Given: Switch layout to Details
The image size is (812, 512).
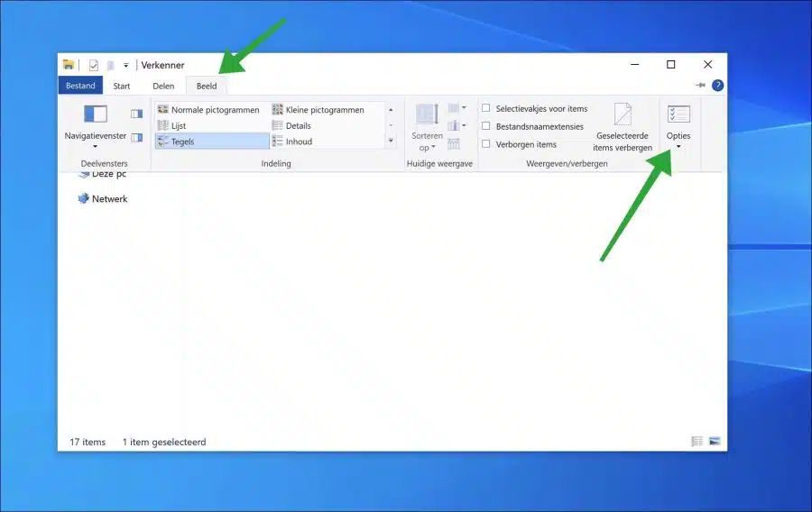Looking at the screenshot, I should pos(291,125).
